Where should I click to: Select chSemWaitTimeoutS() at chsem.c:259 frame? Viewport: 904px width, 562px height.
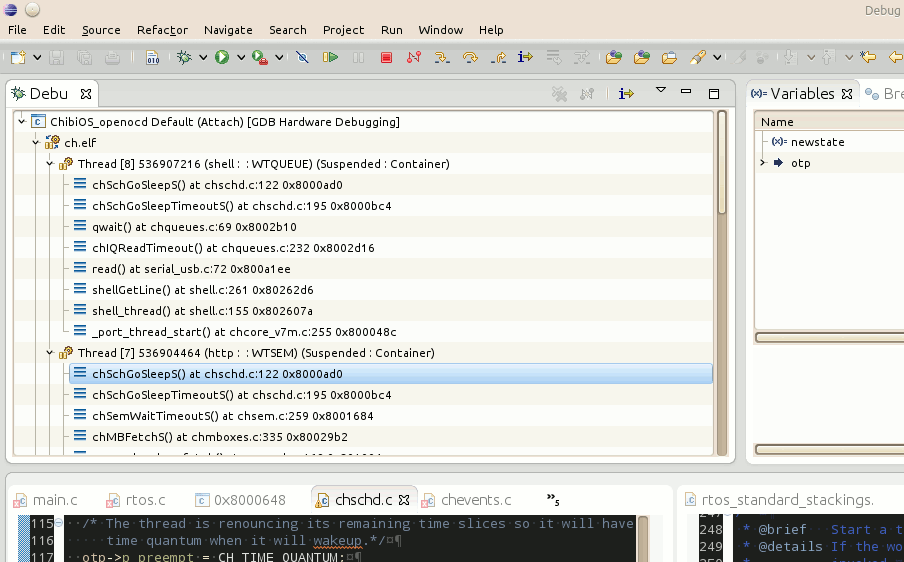tap(233, 416)
